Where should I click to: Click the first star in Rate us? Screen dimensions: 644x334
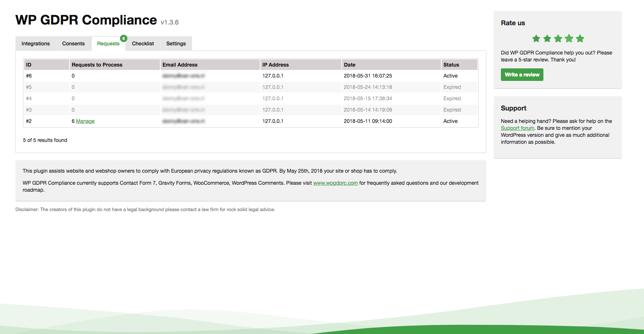pos(536,38)
